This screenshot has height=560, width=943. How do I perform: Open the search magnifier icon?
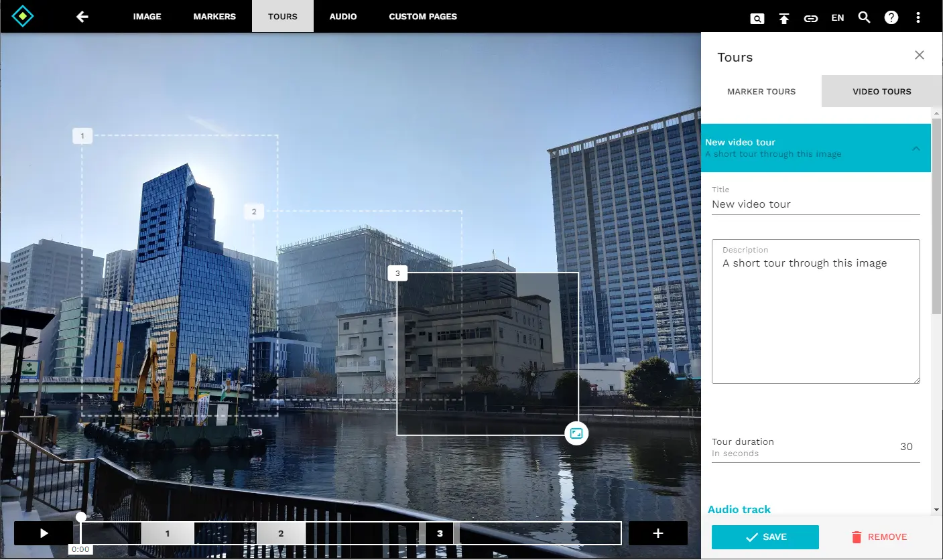point(864,17)
